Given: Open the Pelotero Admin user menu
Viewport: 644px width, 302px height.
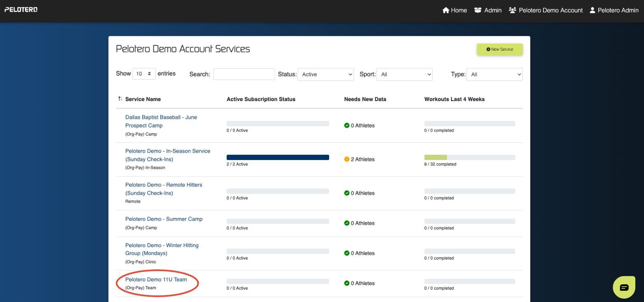Looking at the screenshot, I should [614, 10].
